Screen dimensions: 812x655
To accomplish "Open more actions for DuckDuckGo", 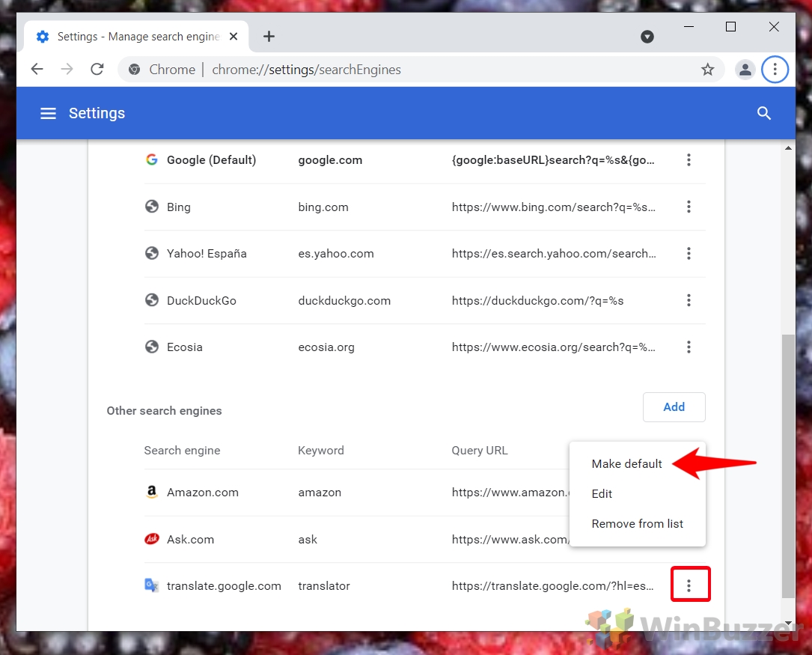I will 689,300.
